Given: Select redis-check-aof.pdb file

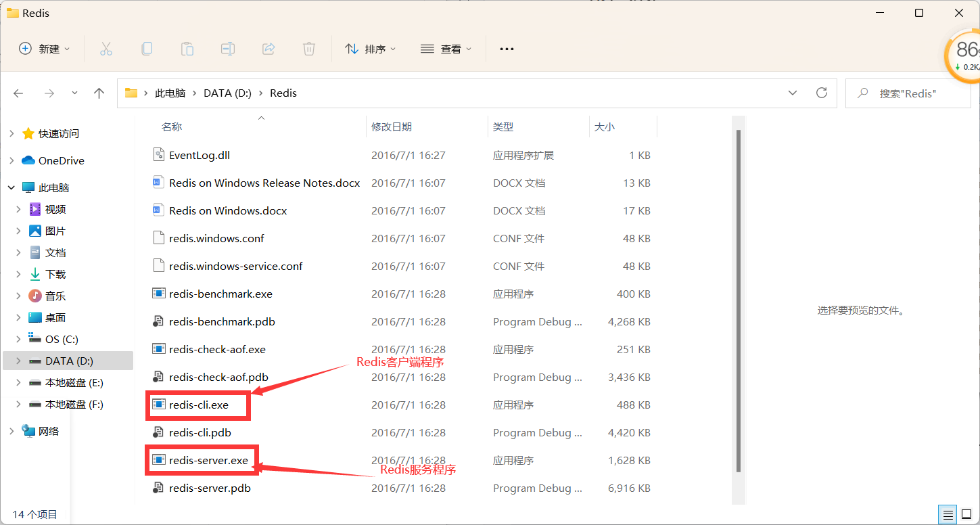Looking at the screenshot, I should (x=218, y=377).
